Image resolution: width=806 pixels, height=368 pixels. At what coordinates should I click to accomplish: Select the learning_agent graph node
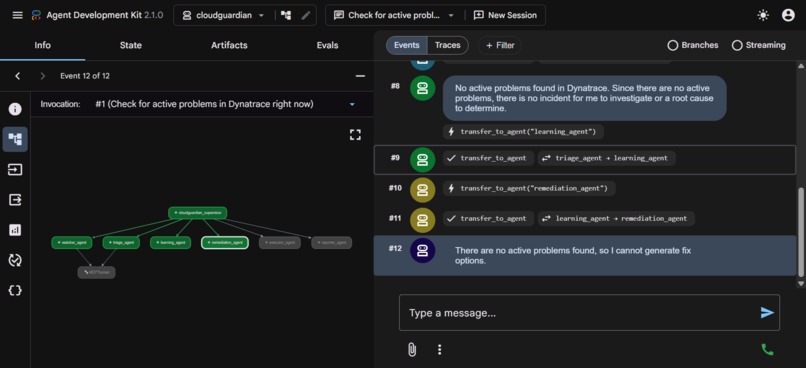[171, 242]
